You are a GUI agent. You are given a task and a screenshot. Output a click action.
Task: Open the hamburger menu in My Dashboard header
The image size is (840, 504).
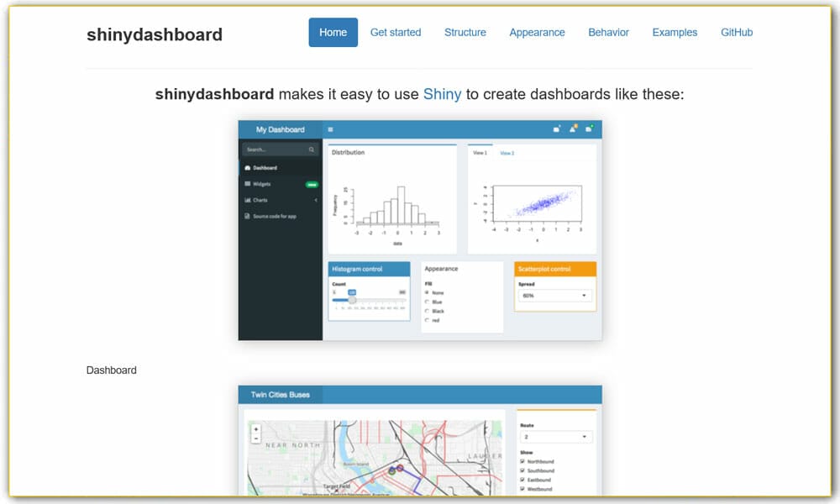coord(329,129)
